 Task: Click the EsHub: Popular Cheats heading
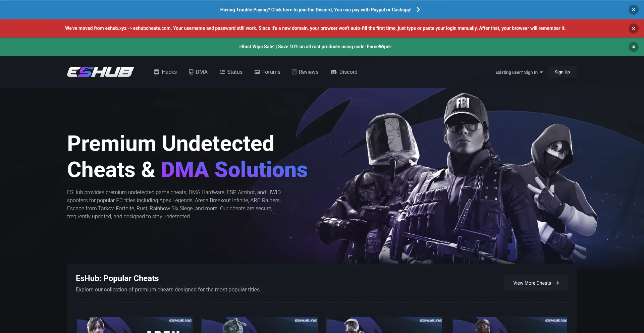[x=117, y=278]
